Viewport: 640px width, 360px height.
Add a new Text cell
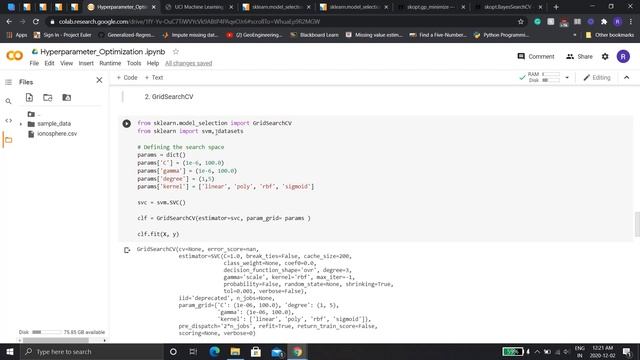pyautogui.click(x=154, y=78)
